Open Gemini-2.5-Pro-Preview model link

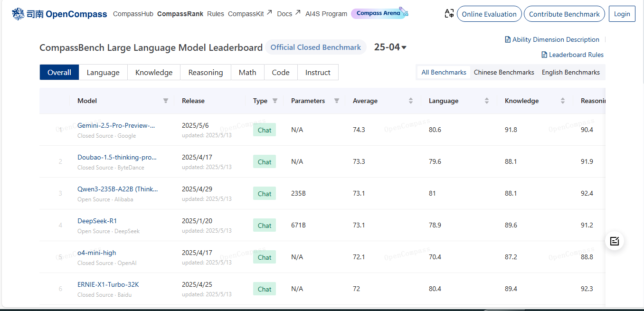pos(116,125)
